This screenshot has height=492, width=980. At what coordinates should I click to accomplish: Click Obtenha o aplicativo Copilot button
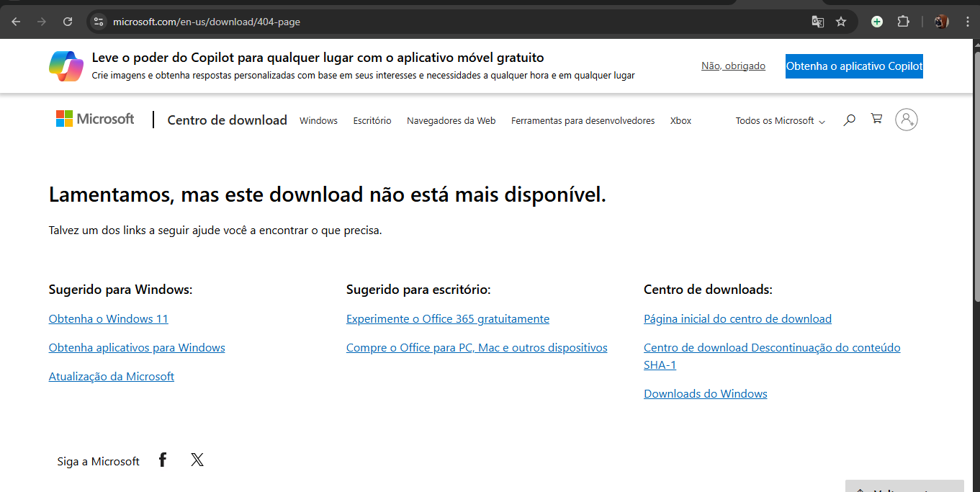[x=854, y=66]
